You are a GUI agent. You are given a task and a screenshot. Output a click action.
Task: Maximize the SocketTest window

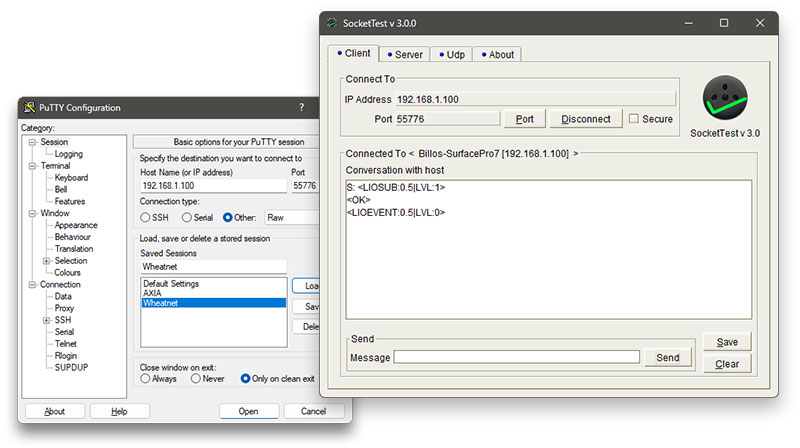click(x=723, y=23)
